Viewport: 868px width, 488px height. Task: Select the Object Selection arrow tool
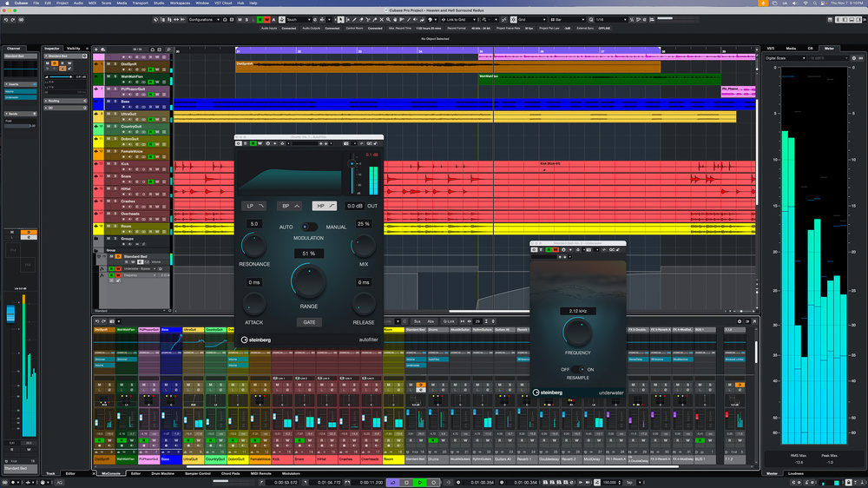pos(340,19)
